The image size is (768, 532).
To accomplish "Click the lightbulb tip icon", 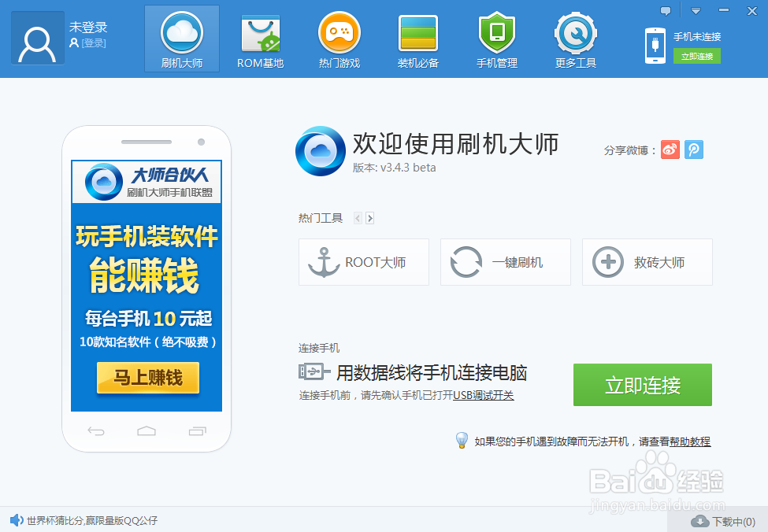I will [x=462, y=441].
